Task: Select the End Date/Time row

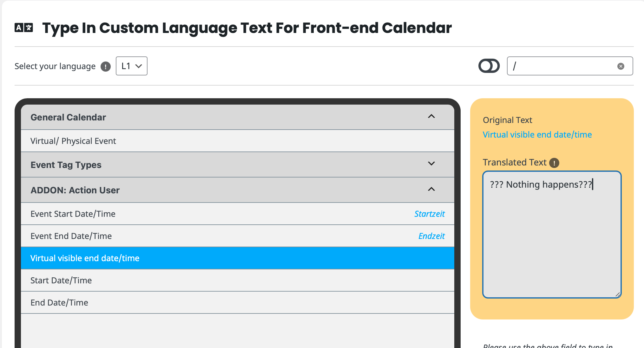Action: point(238,303)
